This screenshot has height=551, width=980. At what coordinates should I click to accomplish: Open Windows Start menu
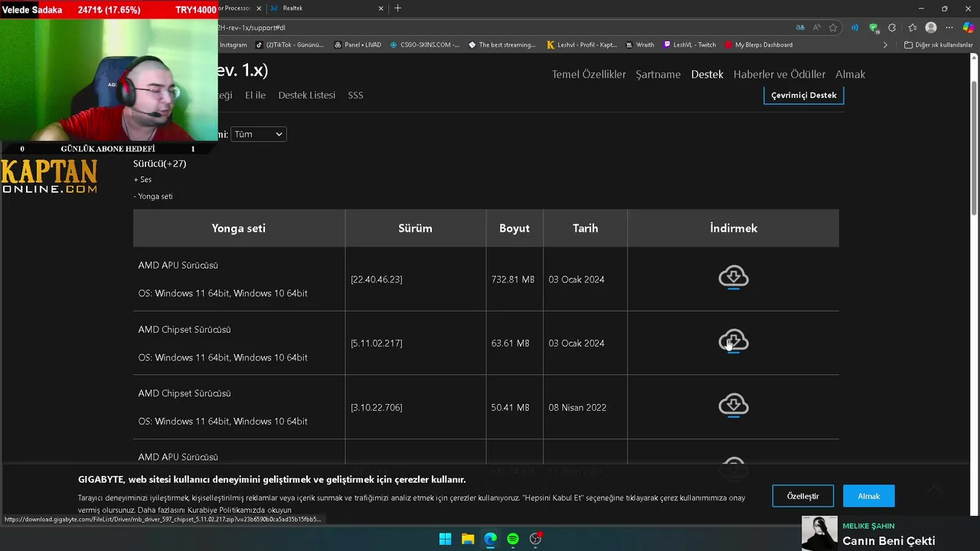445,539
